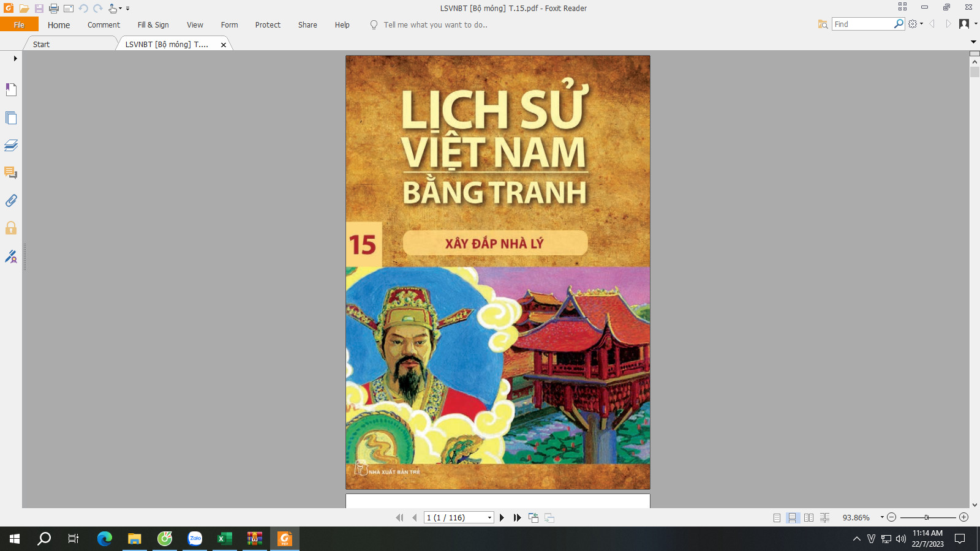Open advanced folder search icon
Screen dimensions: 980x551
click(823, 24)
